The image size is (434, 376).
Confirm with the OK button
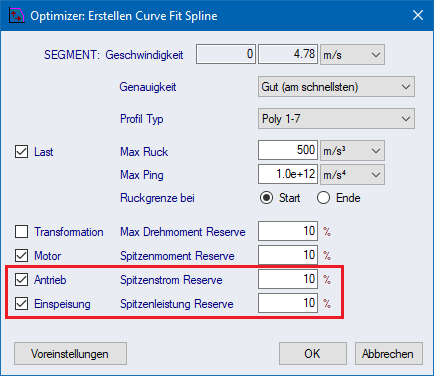313,354
